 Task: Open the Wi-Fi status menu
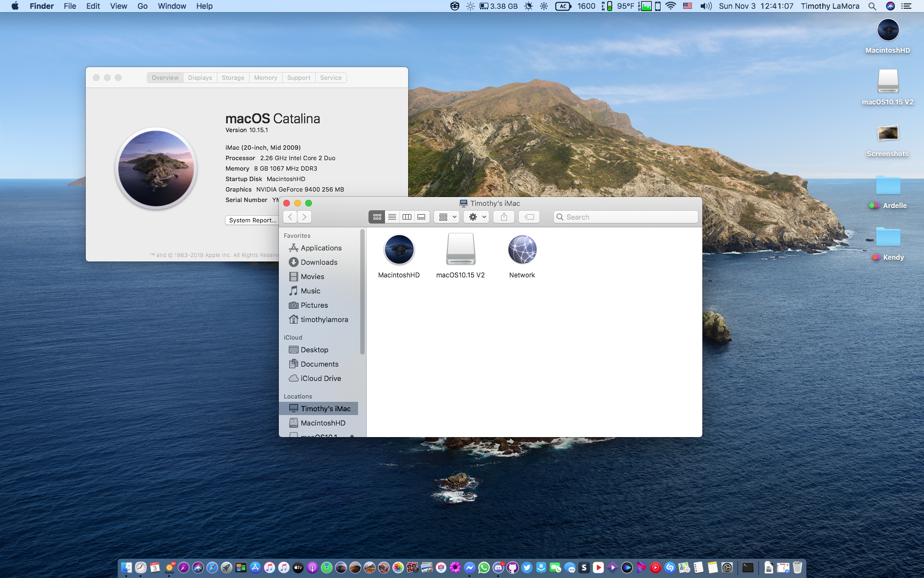(670, 6)
